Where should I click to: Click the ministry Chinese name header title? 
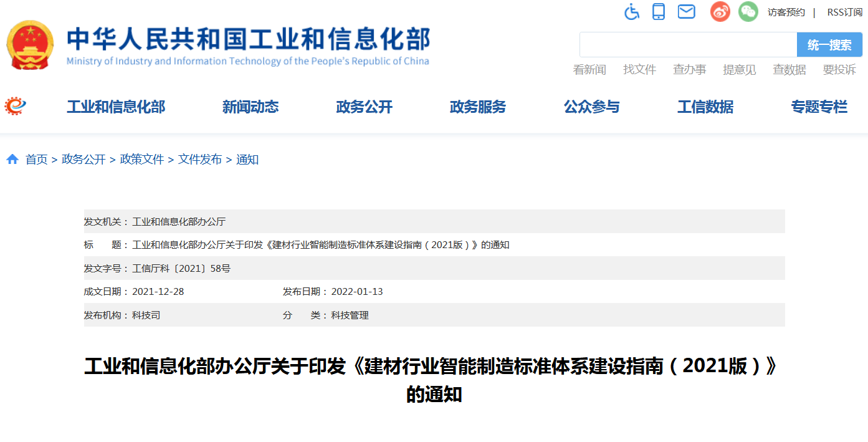coord(249,39)
